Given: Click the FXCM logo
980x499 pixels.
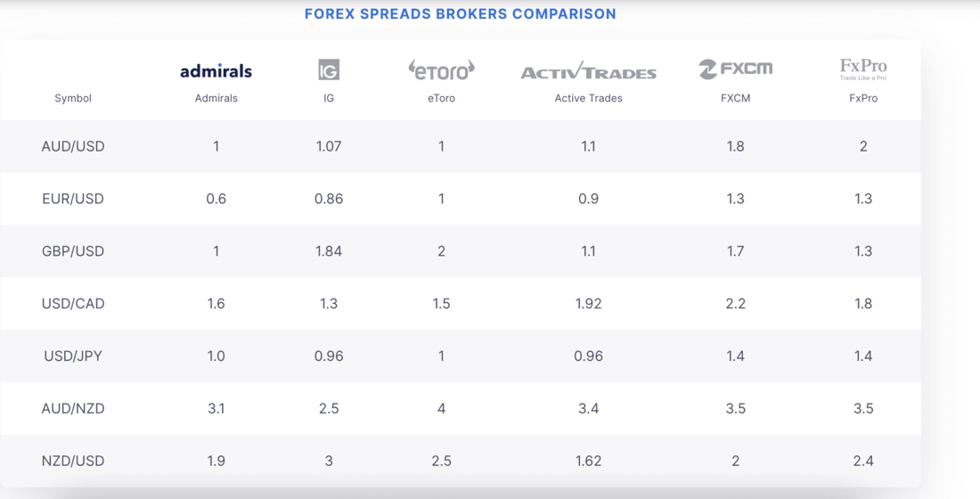Looking at the screenshot, I should 735,69.
